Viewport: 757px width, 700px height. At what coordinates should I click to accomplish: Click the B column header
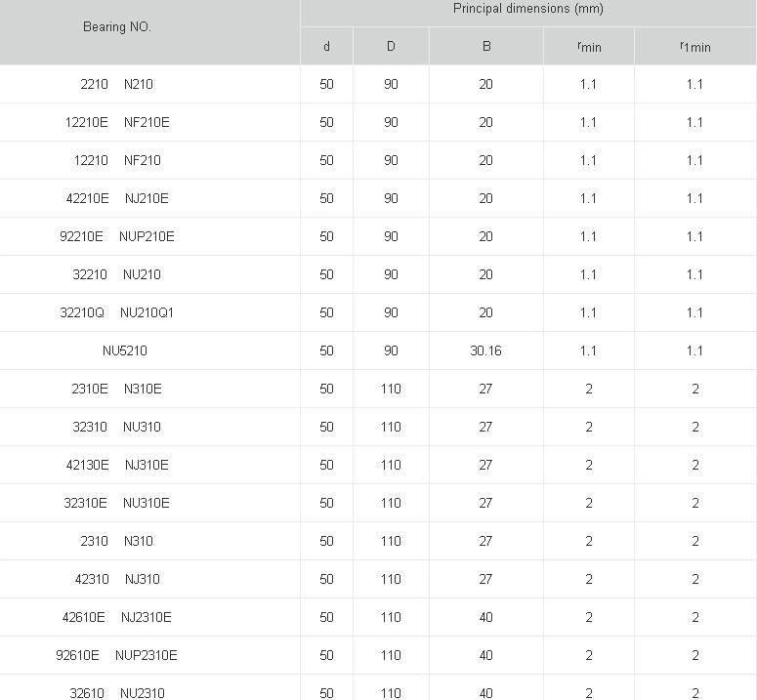tap(485, 47)
